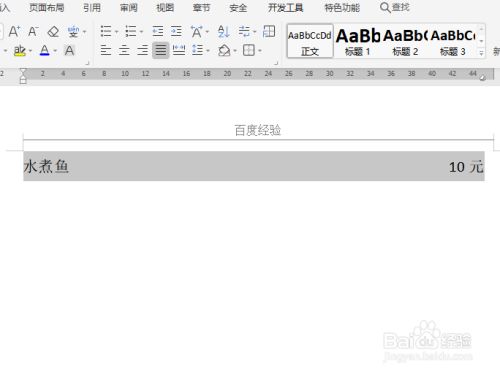This screenshot has height=374, width=500.
Task: Expand the font color dropdown arrow
Action: coord(55,51)
